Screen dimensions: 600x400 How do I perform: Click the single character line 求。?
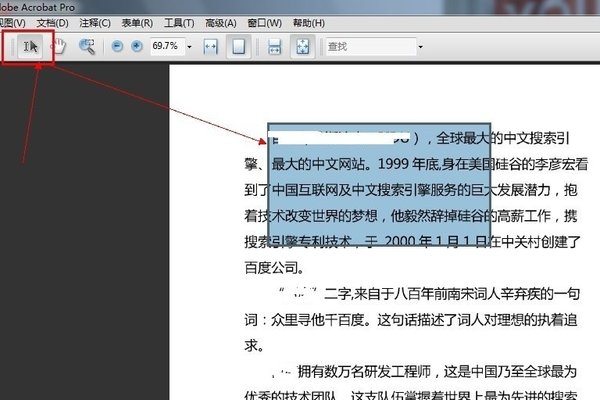point(254,345)
